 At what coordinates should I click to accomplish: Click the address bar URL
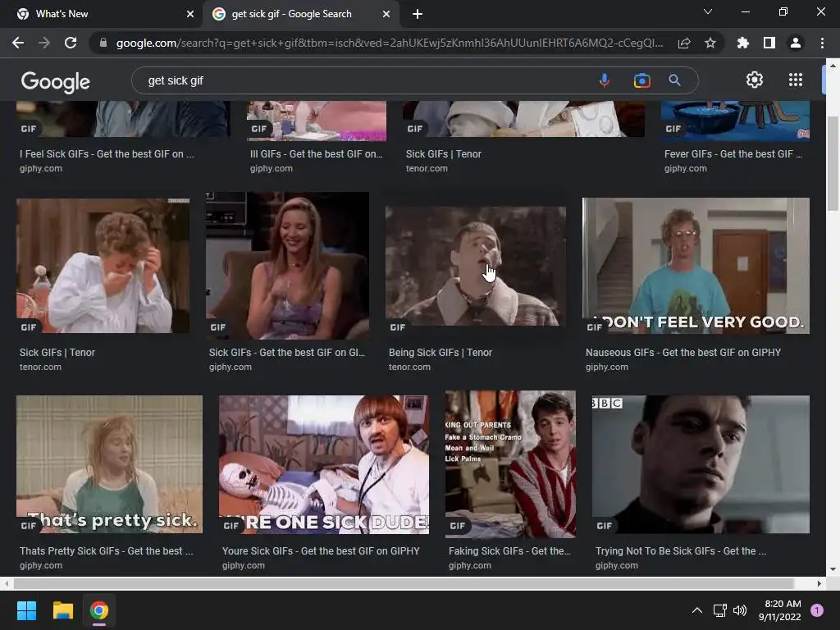tap(390, 43)
